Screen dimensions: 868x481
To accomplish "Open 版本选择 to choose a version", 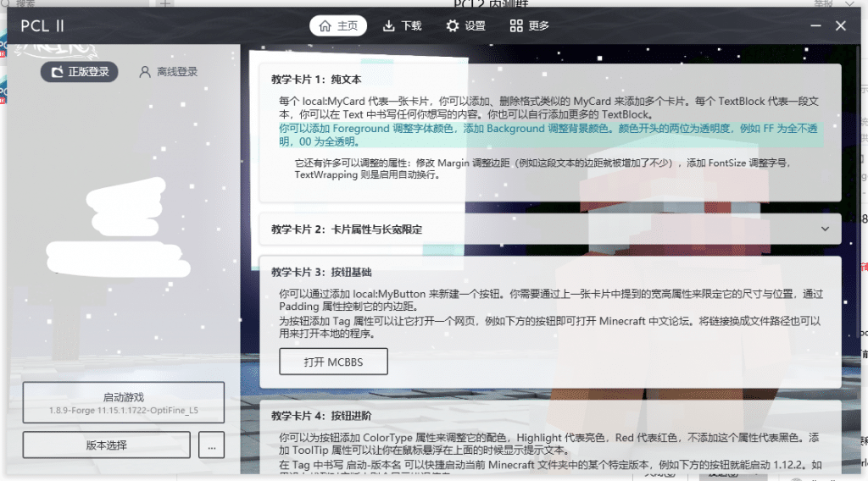I will point(106,445).
